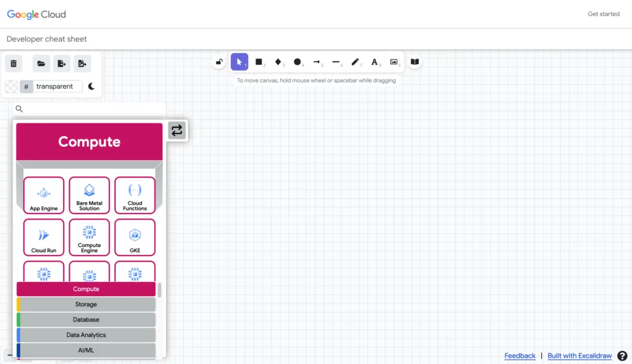Click the transparent color hex field
This screenshot has height=364, width=632.
(57, 86)
